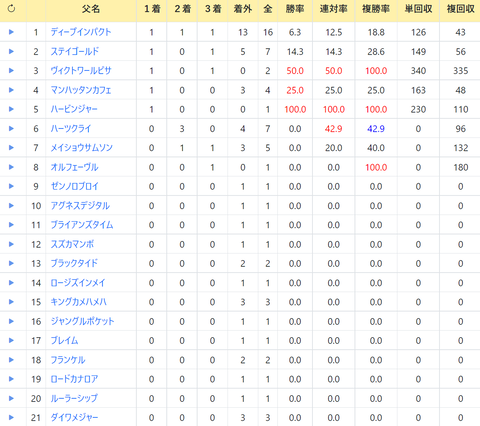Open the ハービンジャー sire link
The image size is (480, 426).
pos(74,109)
